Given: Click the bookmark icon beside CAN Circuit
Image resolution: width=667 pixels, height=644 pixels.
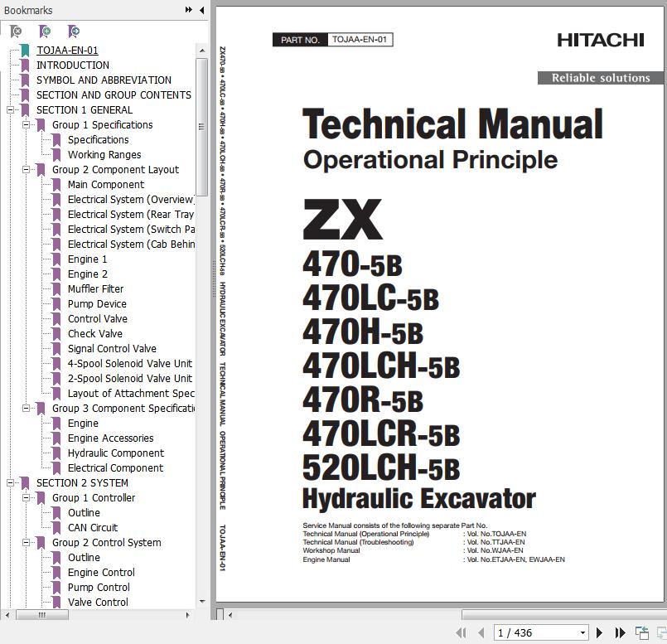Looking at the screenshot, I should coord(56,527).
